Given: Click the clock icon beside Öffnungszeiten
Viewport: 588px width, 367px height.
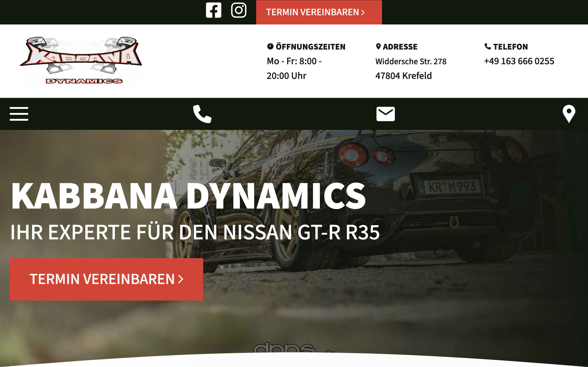Looking at the screenshot, I should point(270,46).
